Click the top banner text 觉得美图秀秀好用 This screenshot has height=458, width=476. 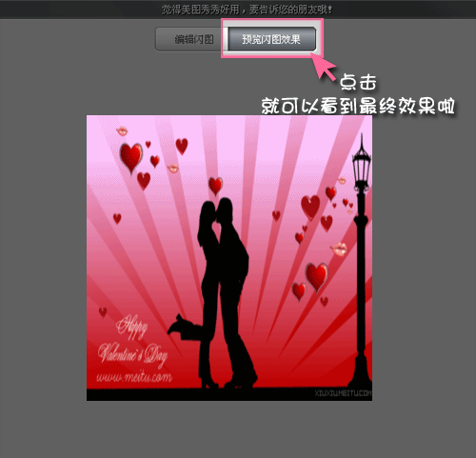coord(200,10)
